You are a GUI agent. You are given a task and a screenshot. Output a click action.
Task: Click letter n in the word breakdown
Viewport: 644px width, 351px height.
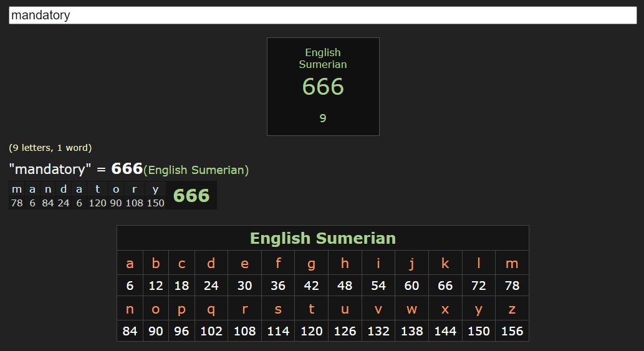coord(48,190)
